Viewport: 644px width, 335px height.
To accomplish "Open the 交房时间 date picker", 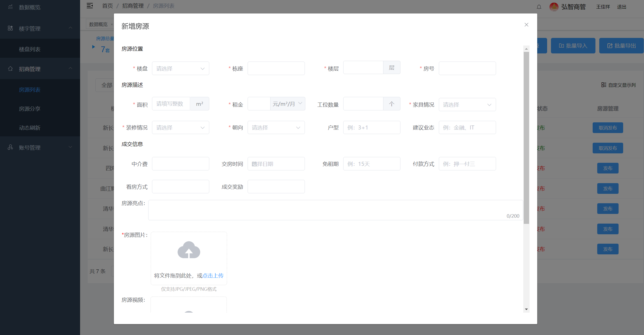I will [276, 164].
